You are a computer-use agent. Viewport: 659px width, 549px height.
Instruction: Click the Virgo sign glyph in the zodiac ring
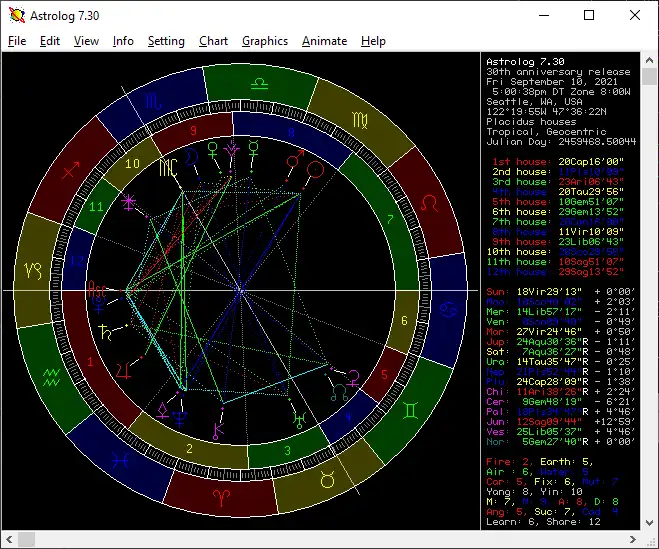[x=360, y=121]
